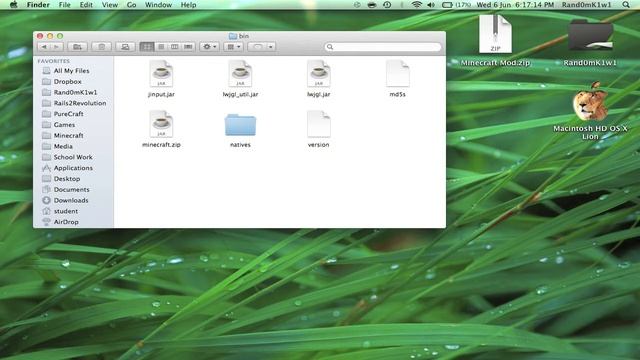The image size is (640, 360).
Task: Select Rand0mK1w1 folder on desktop
Action: coord(590,42)
